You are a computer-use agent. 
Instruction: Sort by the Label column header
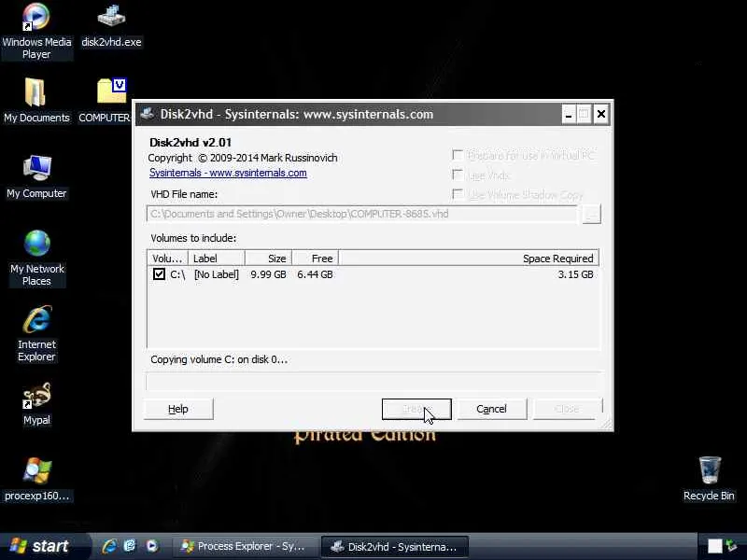[x=217, y=259]
